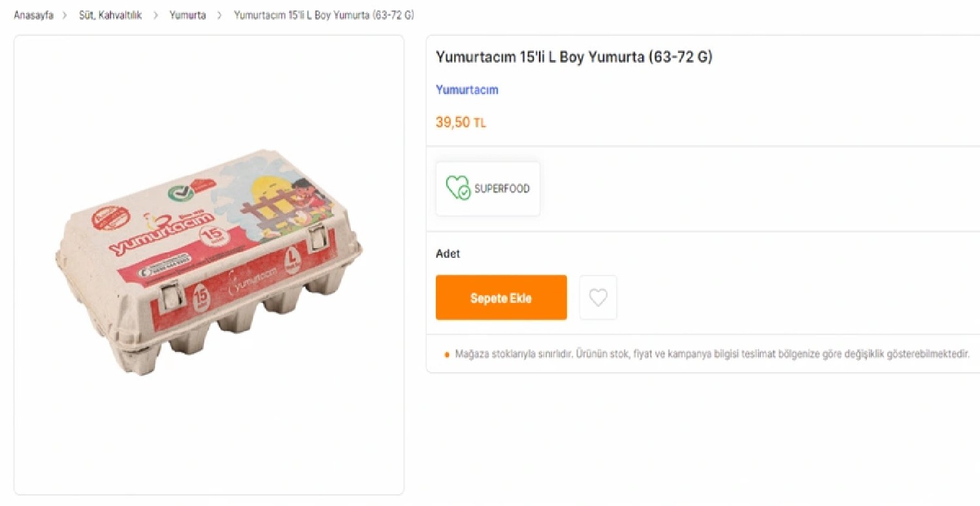980x506 pixels.
Task: Click the red circular stamp on the carton's left
Action: click(x=110, y=219)
